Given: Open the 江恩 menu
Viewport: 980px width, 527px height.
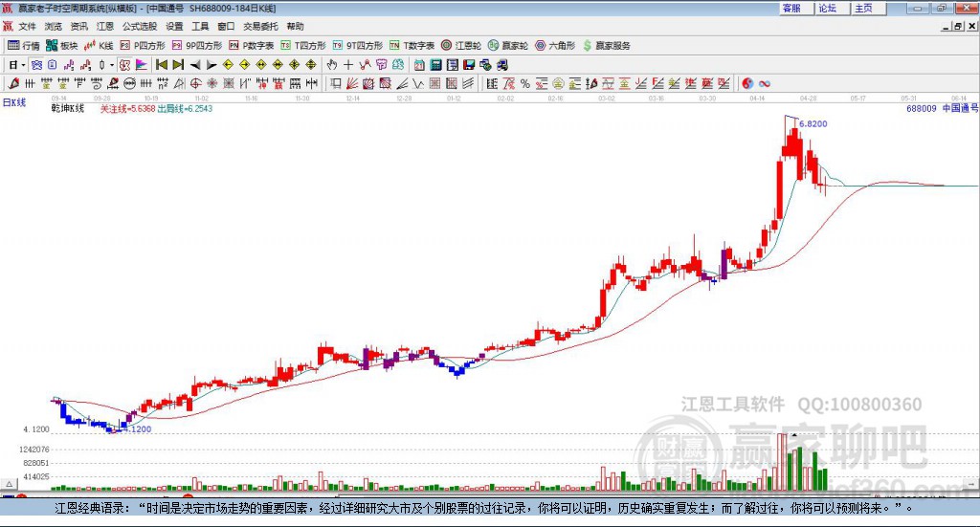Looking at the screenshot, I should [105, 26].
